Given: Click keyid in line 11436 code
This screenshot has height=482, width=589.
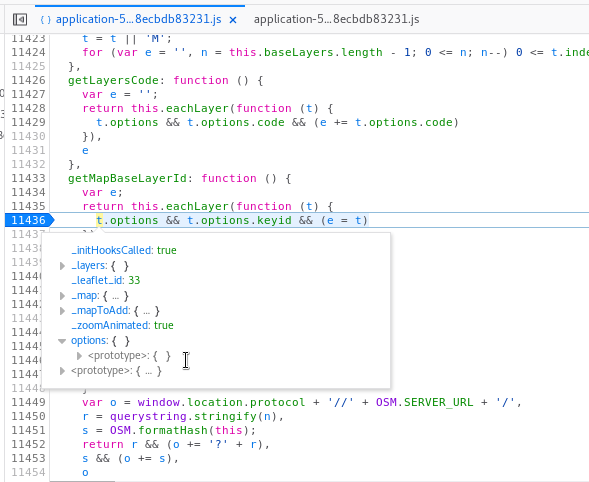Looking at the screenshot, I should click(x=274, y=220).
